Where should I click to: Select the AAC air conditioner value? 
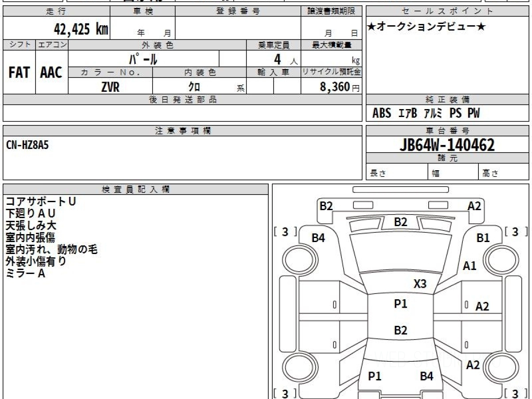[x=51, y=73]
